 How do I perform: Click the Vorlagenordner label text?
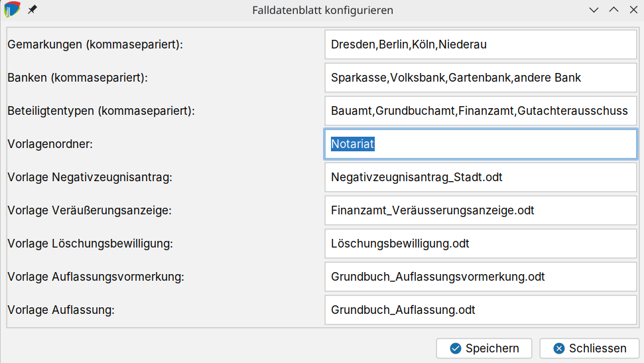(x=50, y=144)
